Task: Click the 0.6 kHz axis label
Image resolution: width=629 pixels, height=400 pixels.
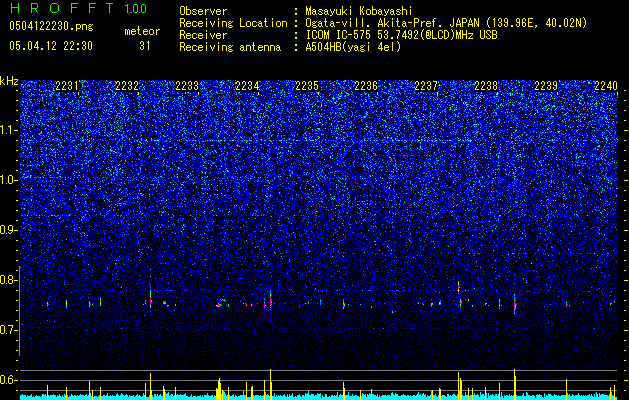Action: tap(9, 380)
